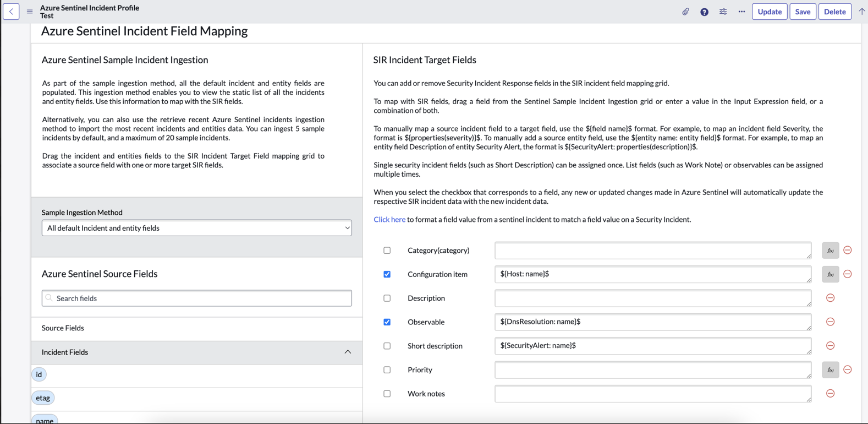Click the Description expression input
The image size is (868, 424).
[653, 298]
